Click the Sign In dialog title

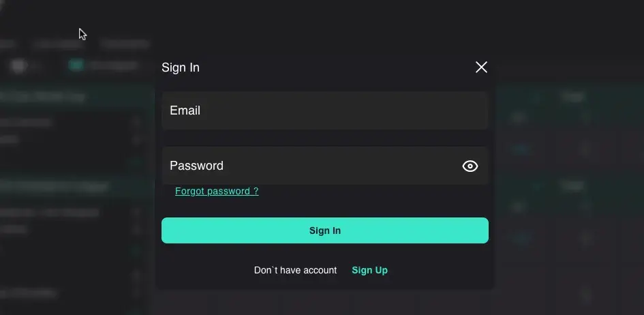181,67
